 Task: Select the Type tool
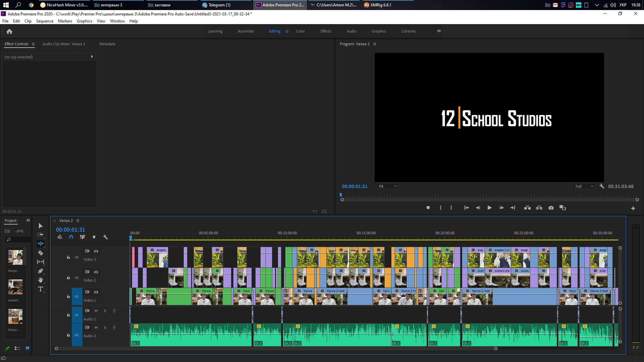coord(41,289)
